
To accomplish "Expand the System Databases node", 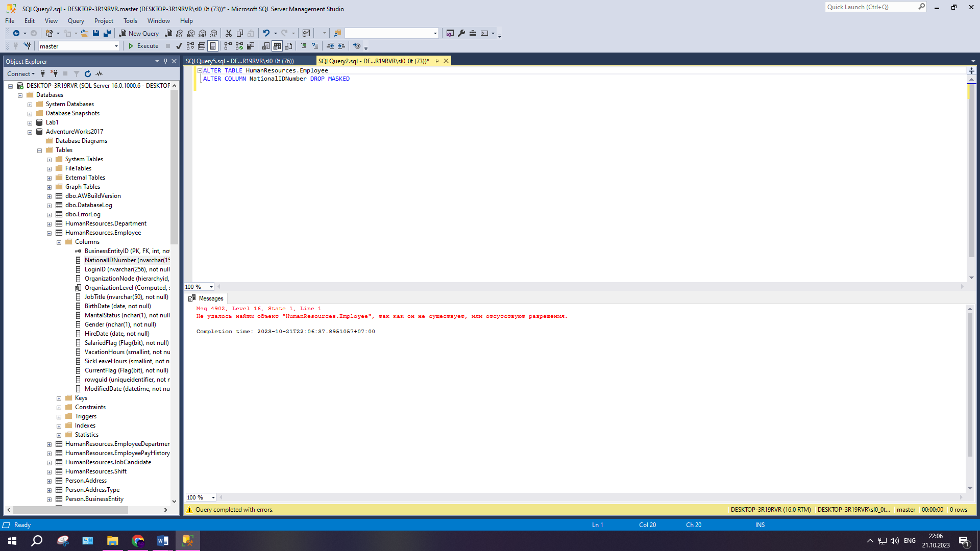I will tap(30, 105).
